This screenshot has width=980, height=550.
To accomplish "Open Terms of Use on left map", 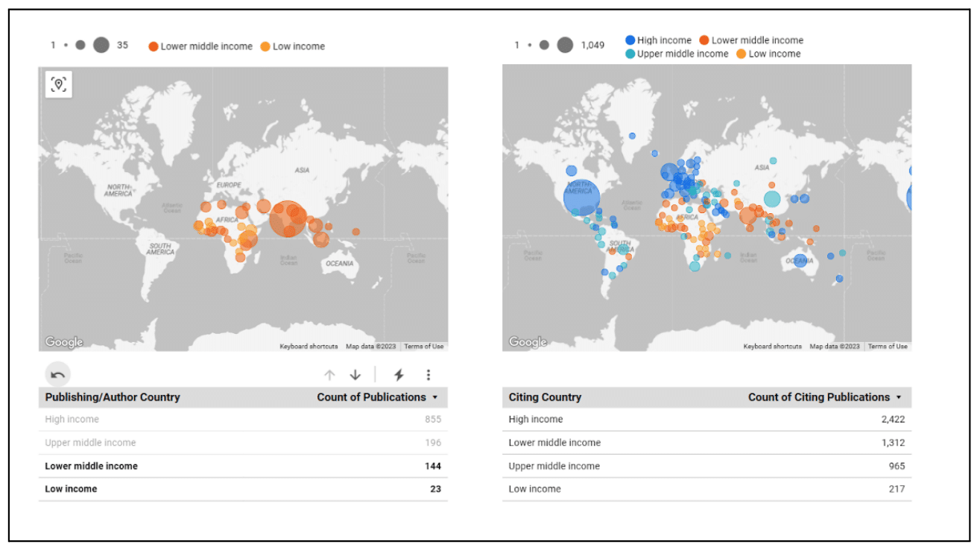I will pyautogui.click(x=424, y=347).
